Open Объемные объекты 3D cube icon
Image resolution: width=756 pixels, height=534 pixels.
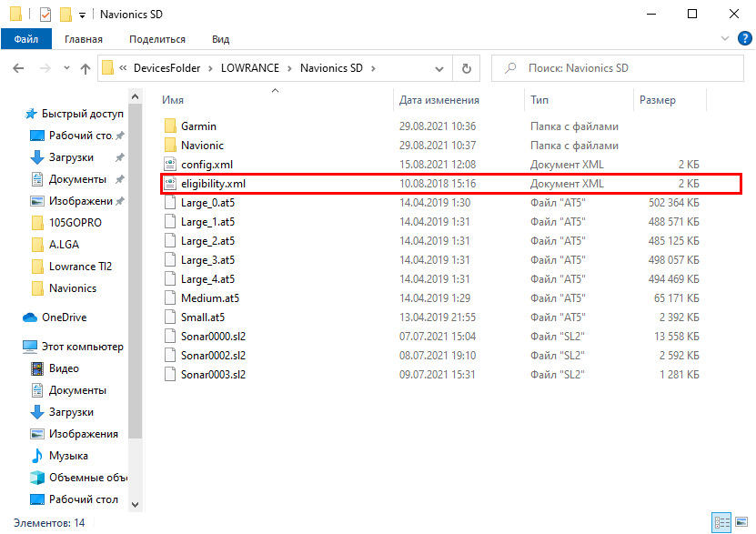pos(37,477)
